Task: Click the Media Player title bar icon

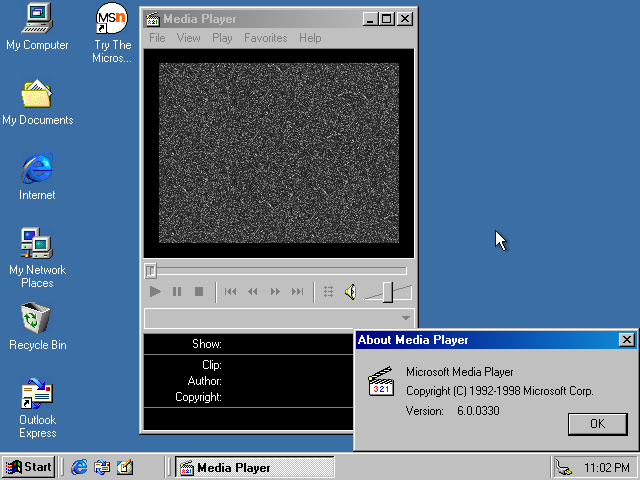Action: [153, 19]
